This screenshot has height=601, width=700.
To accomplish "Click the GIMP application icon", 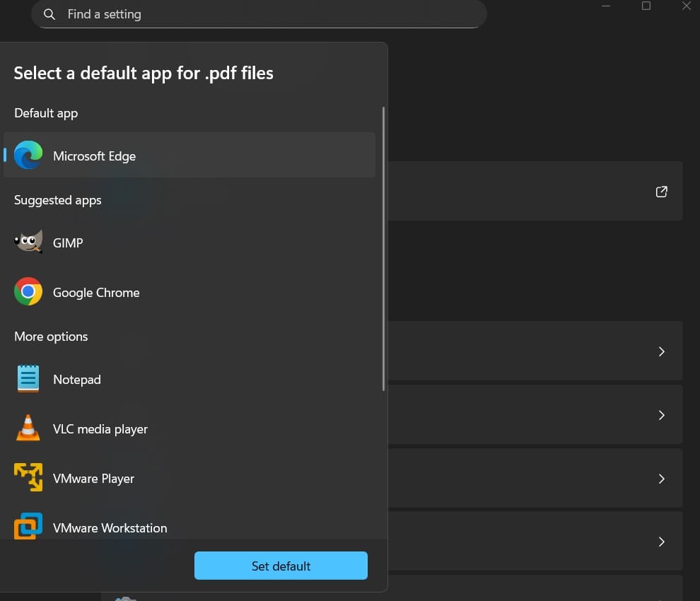I will coord(27,242).
